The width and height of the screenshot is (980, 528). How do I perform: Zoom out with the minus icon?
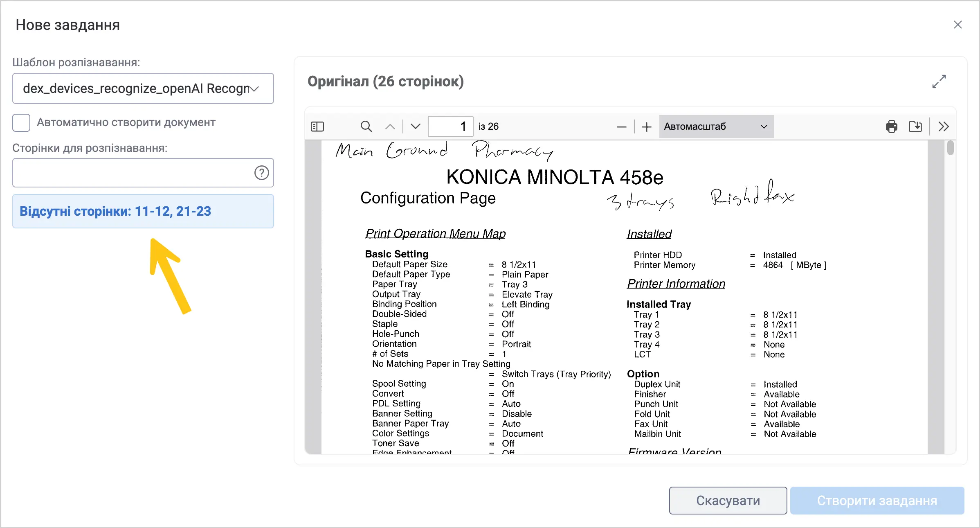tap(621, 127)
